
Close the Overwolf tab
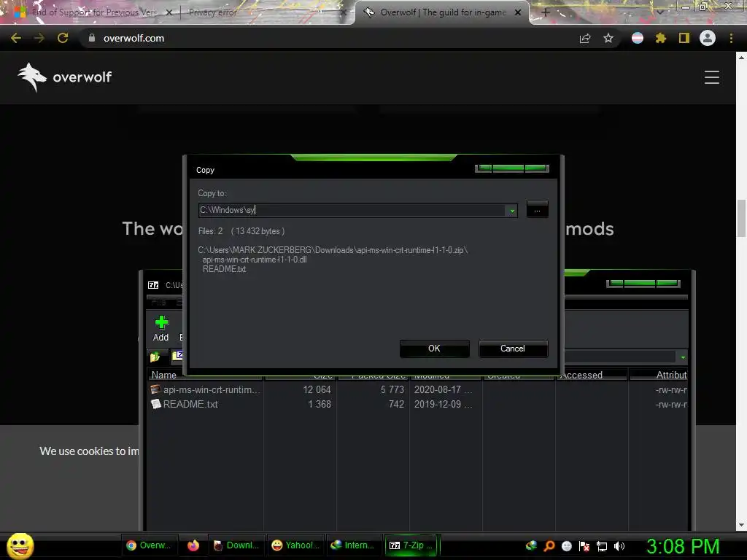[x=518, y=12]
